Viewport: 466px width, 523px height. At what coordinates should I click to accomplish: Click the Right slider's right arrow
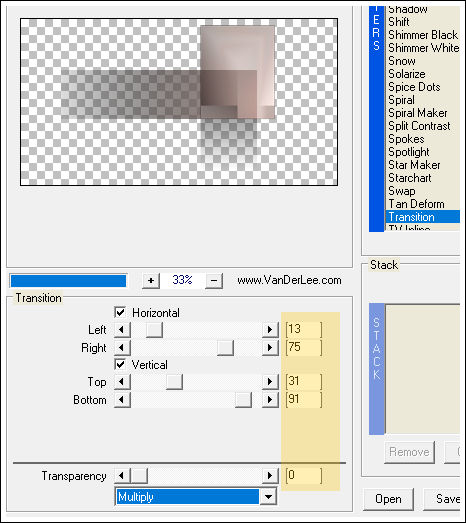[x=270, y=348]
